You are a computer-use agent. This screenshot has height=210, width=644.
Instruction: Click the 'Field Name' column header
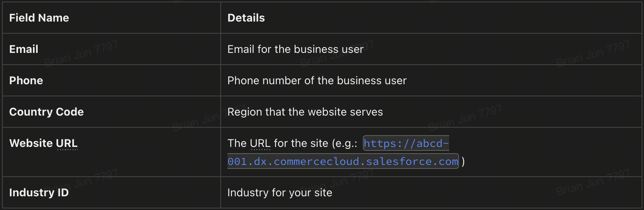39,18
